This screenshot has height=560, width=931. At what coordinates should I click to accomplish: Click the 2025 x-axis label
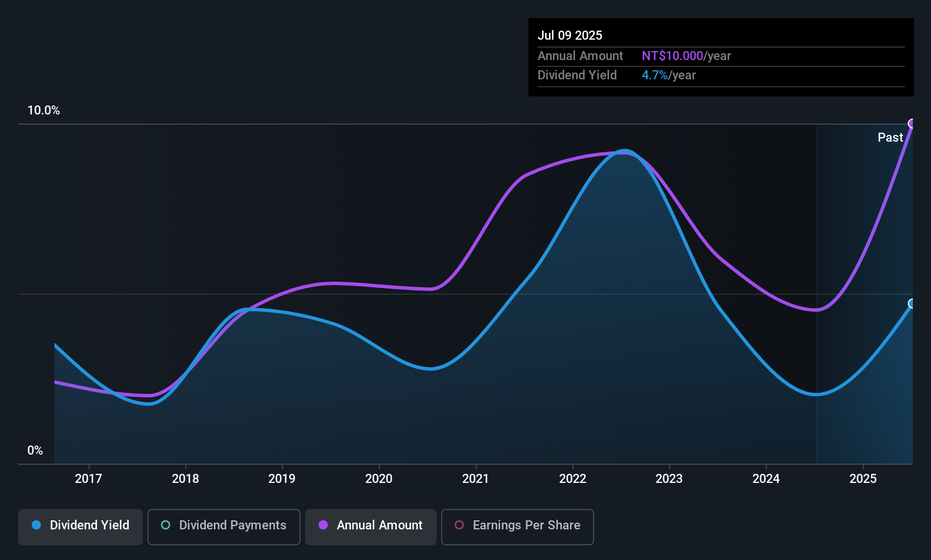[863, 479]
